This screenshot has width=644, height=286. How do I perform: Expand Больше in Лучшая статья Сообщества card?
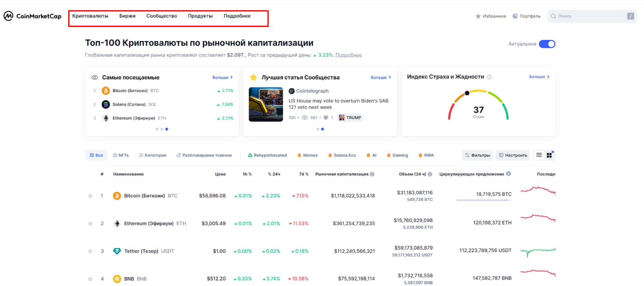381,77
